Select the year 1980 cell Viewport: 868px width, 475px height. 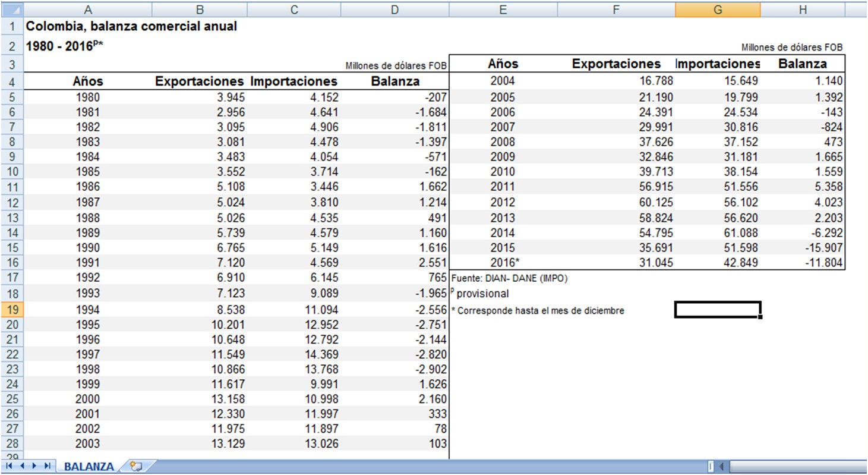88,97
